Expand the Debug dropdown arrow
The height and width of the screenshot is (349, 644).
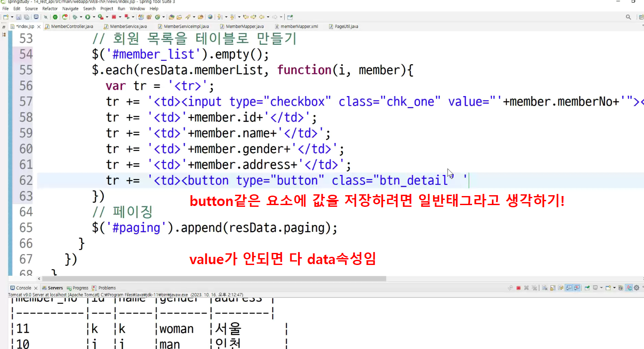point(81,17)
